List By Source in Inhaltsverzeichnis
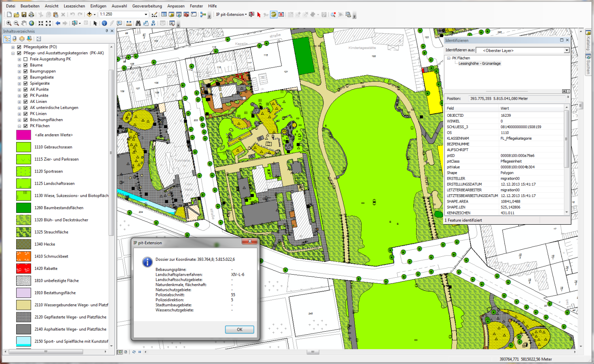Image resolution: width=594 pixels, height=364 pixels. [x=15, y=39]
